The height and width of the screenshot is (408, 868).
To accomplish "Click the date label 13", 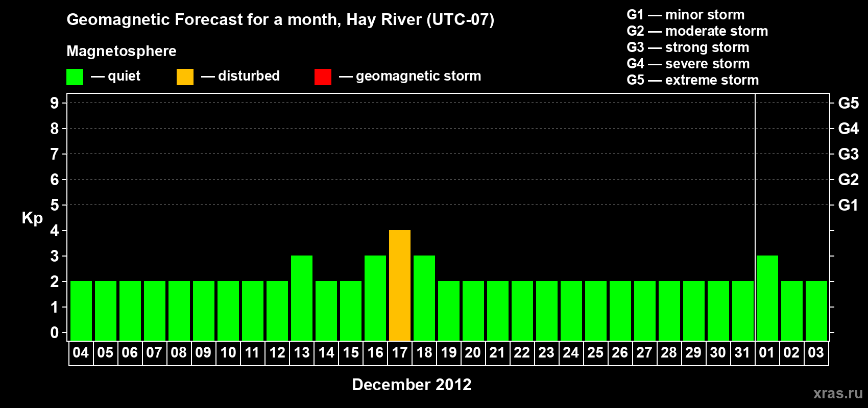I will [302, 352].
